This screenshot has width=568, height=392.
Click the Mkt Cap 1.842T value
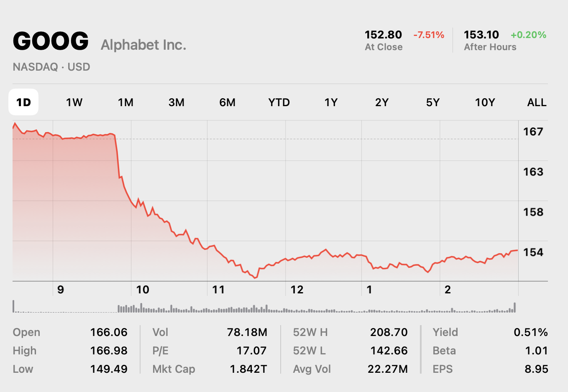click(x=248, y=369)
